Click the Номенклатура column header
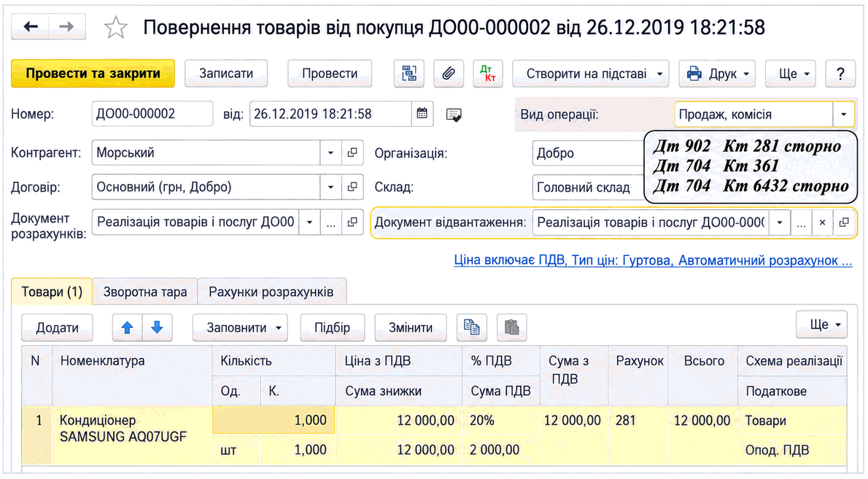The image size is (868, 479). pos(132,376)
